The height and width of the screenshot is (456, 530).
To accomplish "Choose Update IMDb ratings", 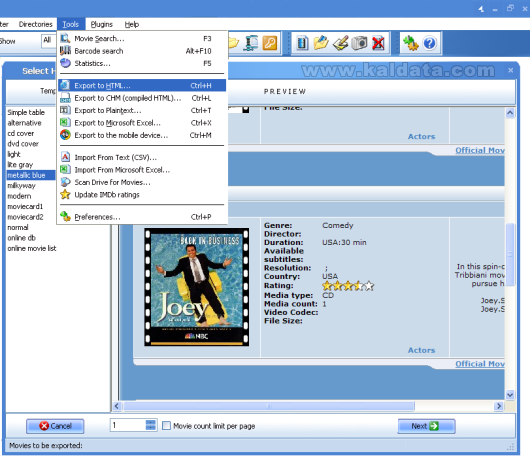I will point(142,195).
